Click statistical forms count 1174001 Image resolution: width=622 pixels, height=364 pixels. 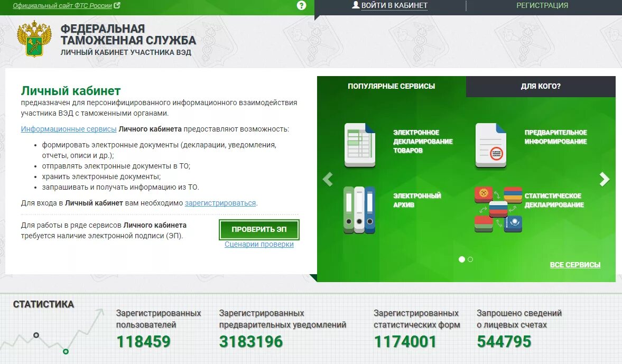(x=405, y=342)
